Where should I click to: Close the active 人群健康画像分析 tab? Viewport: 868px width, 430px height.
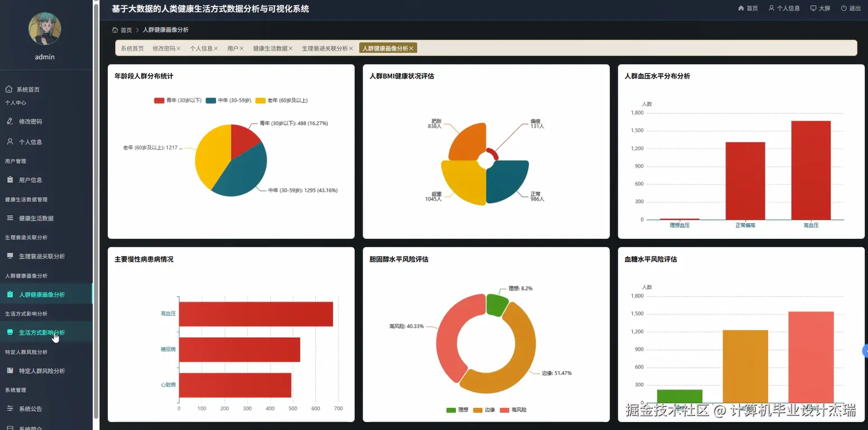click(411, 48)
